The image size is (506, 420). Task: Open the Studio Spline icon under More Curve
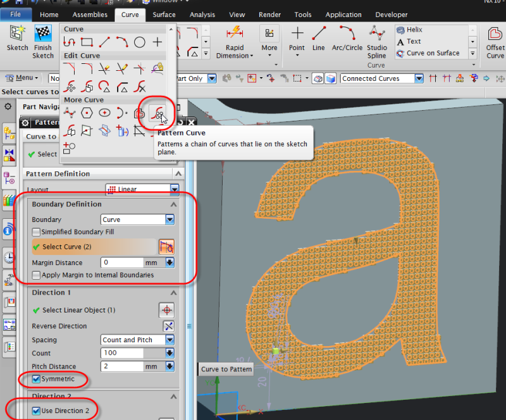coord(70,113)
